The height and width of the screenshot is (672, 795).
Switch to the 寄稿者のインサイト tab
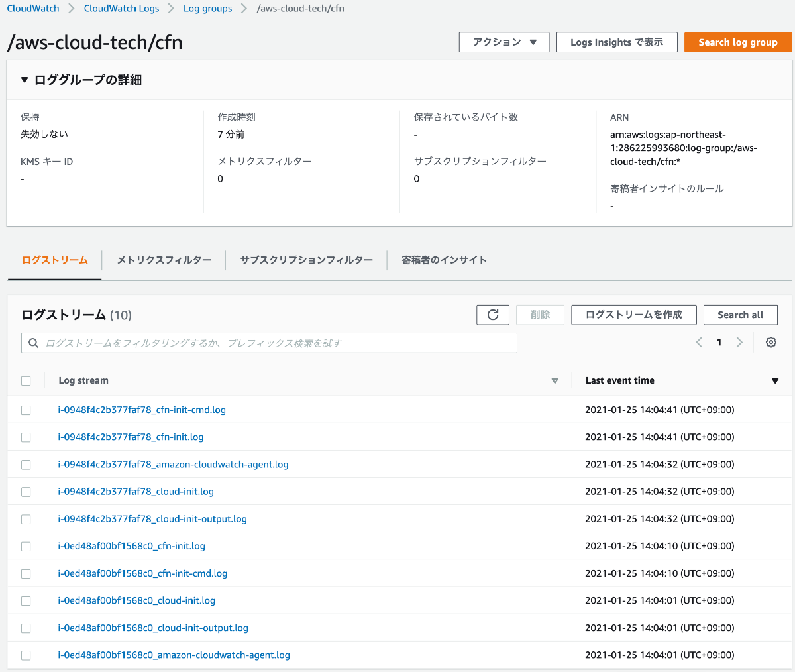444,260
